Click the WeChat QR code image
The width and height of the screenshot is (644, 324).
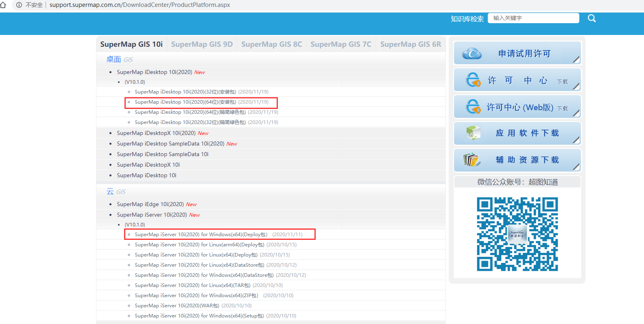(517, 234)
